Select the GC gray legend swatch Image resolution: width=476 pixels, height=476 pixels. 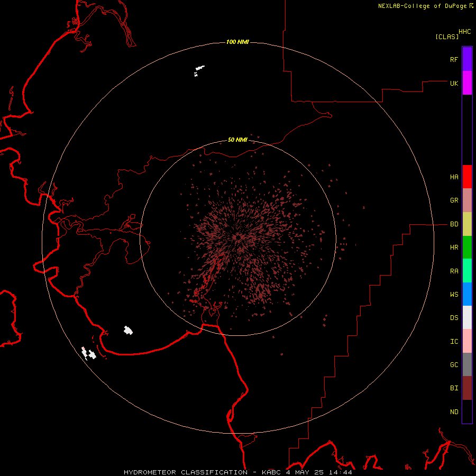click(x=467, y=364)
